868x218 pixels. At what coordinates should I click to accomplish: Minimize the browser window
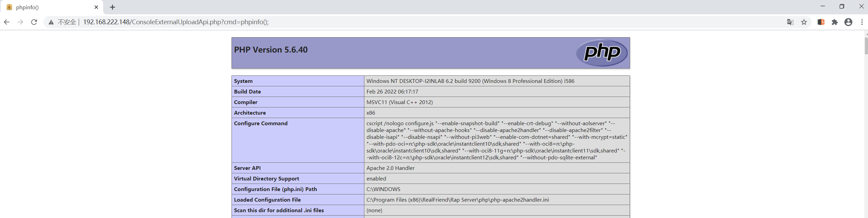(823, 6)
